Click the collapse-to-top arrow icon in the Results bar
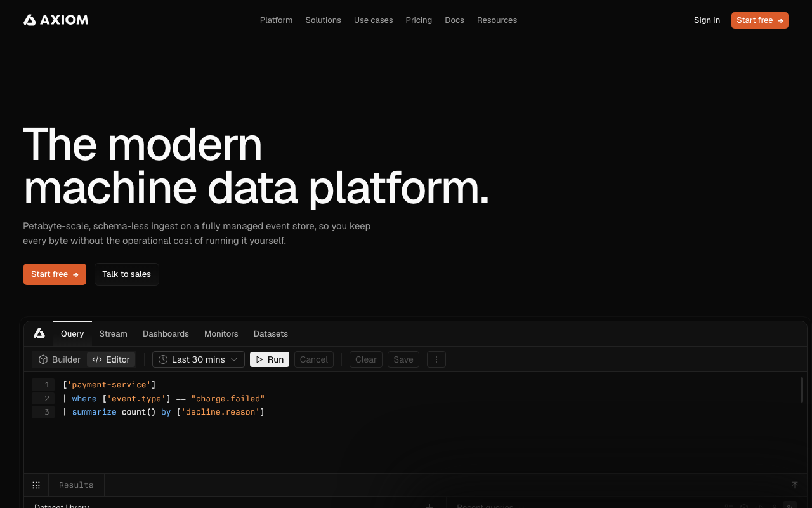Screen dimensions: 812x508 (x=795, y=485)
